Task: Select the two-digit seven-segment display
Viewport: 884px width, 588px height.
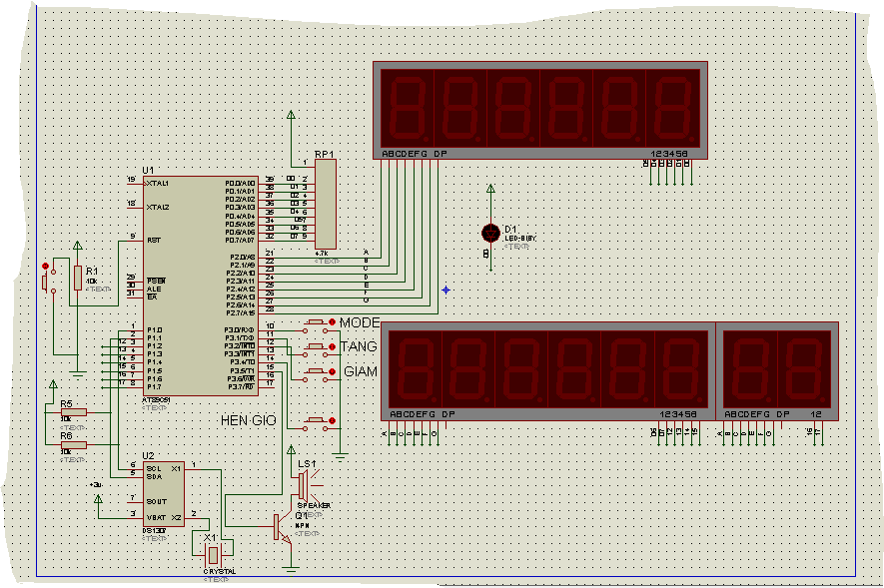Action: pos(777,371)
